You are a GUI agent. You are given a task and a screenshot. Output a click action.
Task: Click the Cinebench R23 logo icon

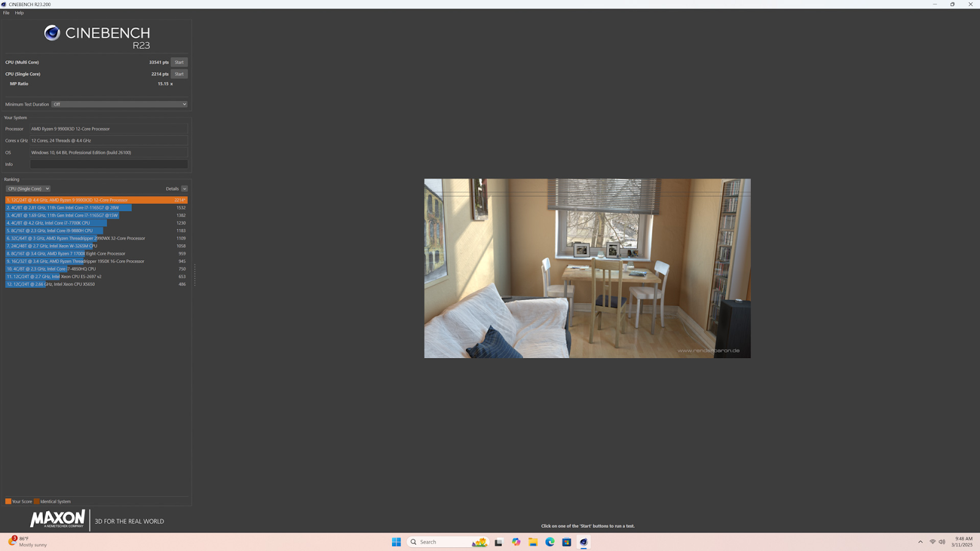click(52, 33)
